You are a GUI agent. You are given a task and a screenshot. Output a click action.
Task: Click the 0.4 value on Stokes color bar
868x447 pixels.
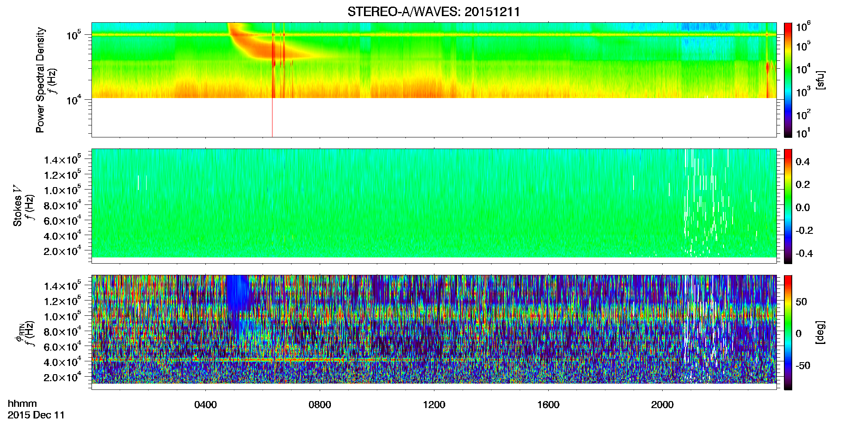[803, 162]
